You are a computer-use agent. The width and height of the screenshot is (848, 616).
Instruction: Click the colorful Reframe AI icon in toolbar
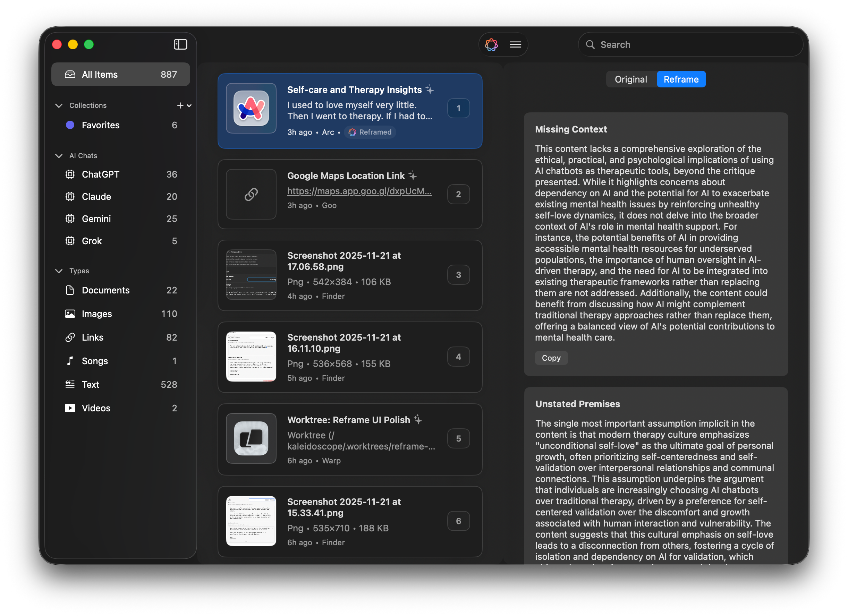[x=491, y=44]
